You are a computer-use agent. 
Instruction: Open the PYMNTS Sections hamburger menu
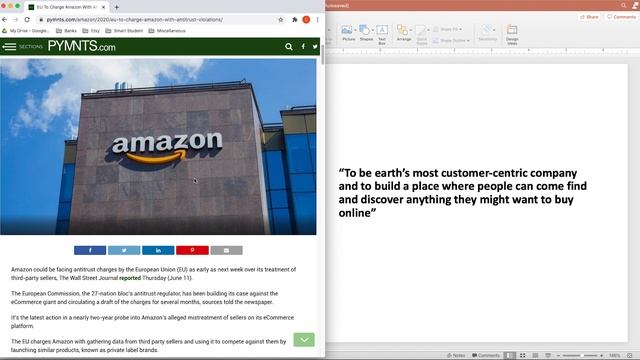tap(9, 47)
